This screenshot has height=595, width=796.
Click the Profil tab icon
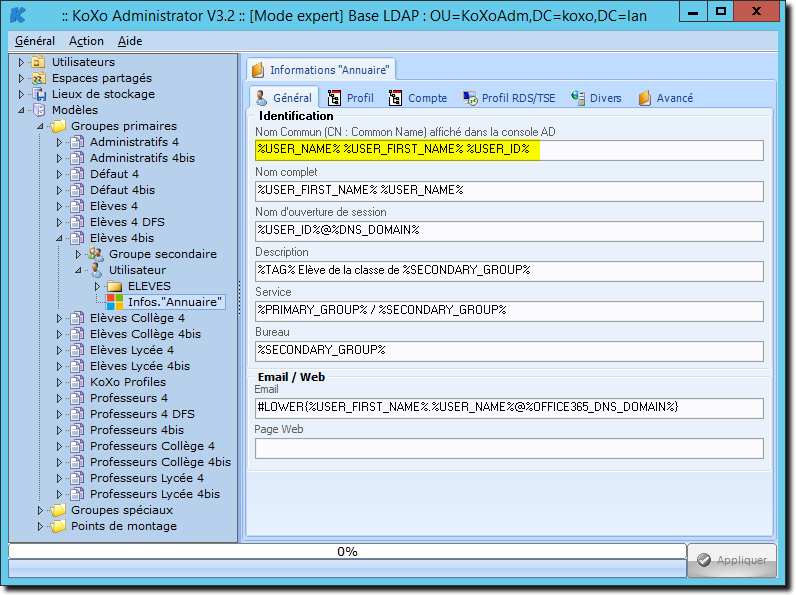click(334, 98)
